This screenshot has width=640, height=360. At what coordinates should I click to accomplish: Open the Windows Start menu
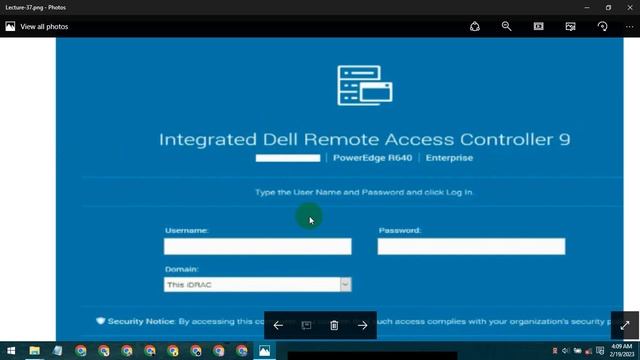point(11,351)
